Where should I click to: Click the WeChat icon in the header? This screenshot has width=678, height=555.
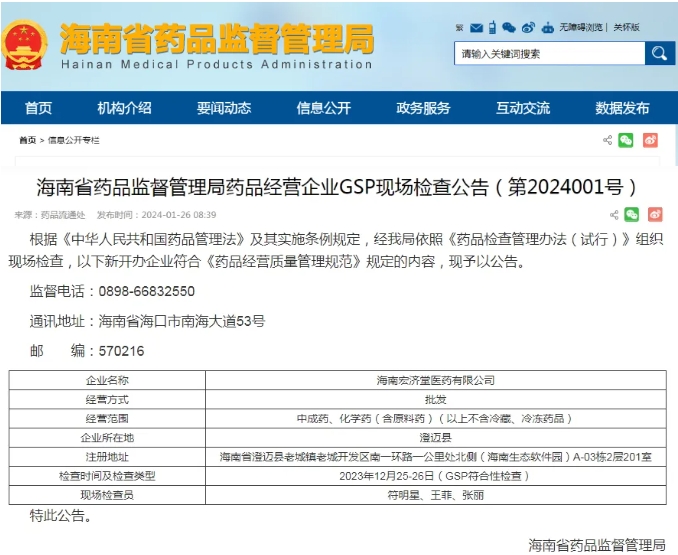509,27
